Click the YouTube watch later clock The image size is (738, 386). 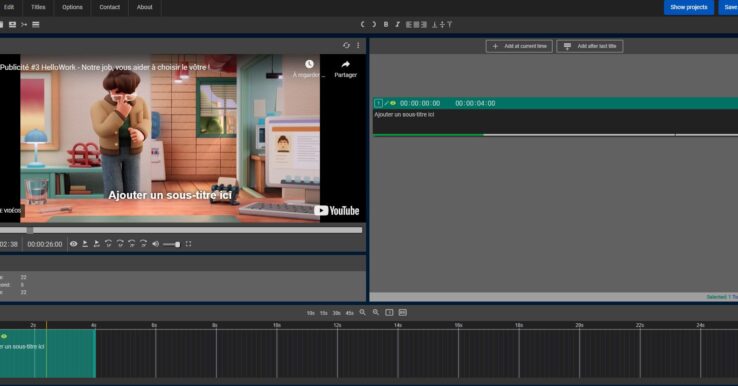pyautogui.click(x=309, y=64)
